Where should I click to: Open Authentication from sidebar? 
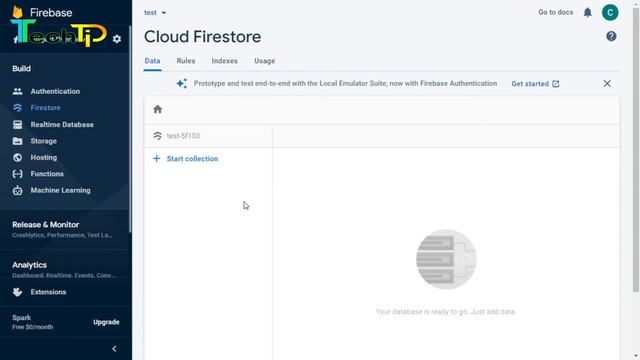coord(55,91)
